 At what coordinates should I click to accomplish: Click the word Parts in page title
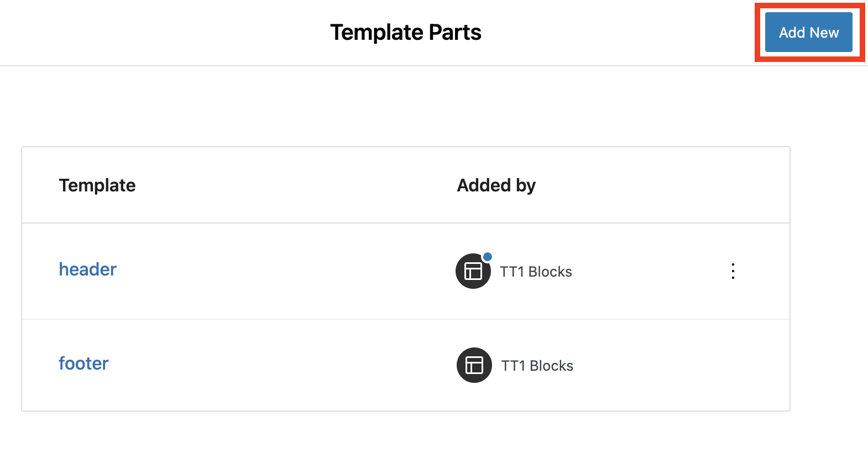point(455,33)
